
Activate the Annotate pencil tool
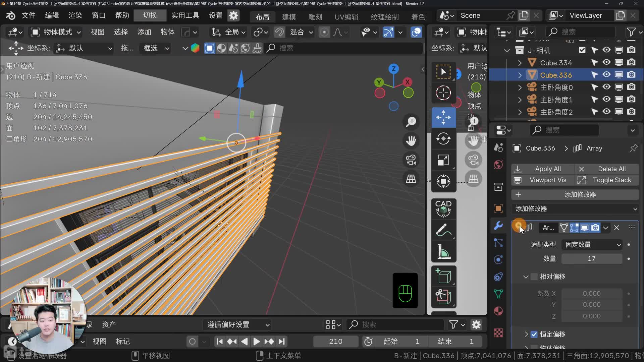tap(443, 231)
